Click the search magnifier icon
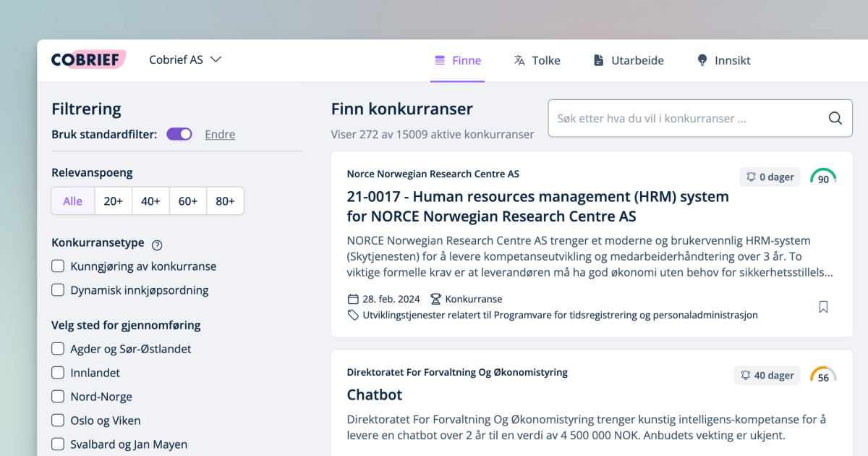The height and width of the screenshot is (456, 868). [x=835, y=117]
